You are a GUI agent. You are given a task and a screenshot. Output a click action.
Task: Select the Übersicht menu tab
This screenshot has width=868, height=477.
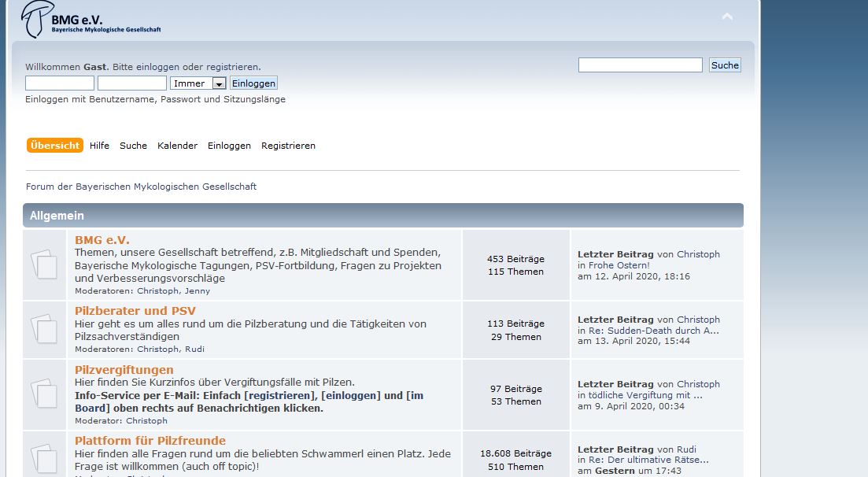[55, 146]
